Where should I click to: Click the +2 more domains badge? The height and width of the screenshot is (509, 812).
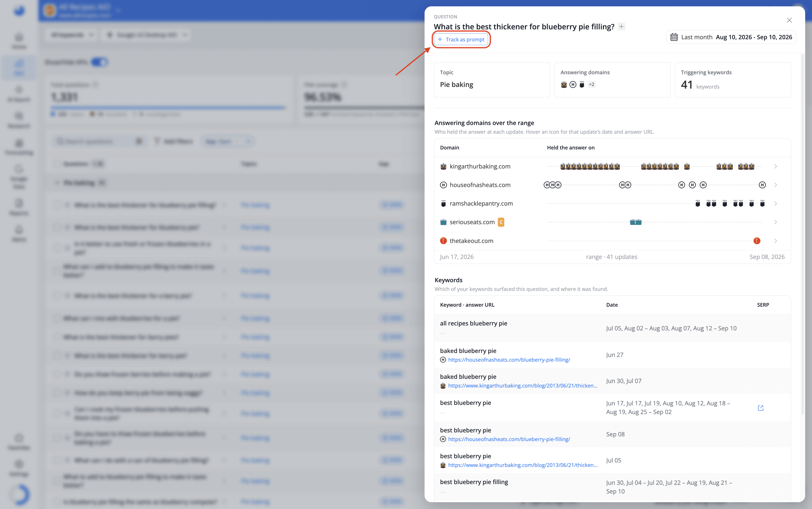(x=592, y=85)
